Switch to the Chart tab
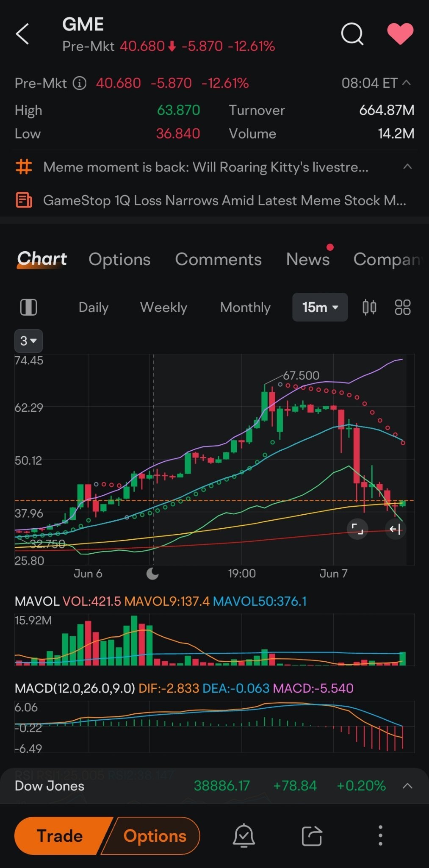Screen dimensions: 429x868 (42, 259)
